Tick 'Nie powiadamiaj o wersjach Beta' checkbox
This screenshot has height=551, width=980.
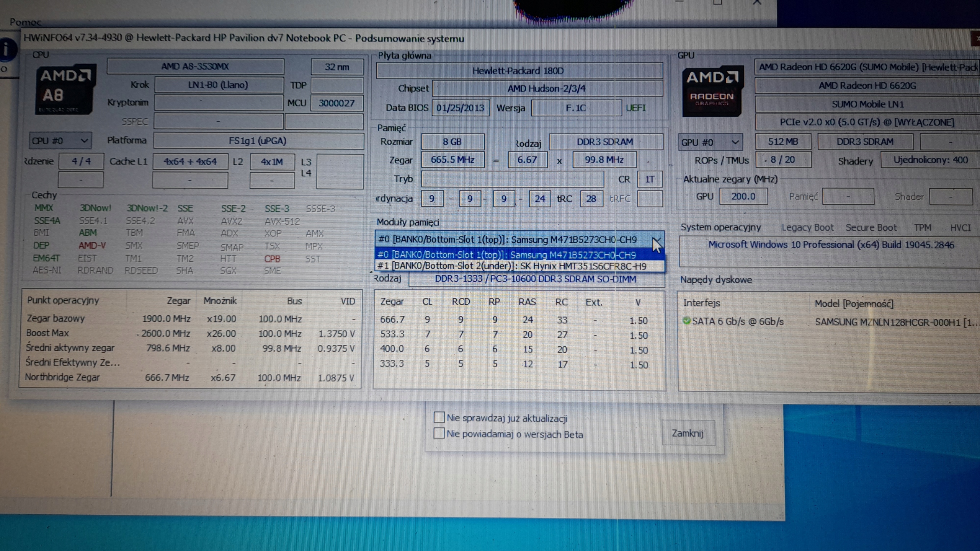(x=439, y=433)
